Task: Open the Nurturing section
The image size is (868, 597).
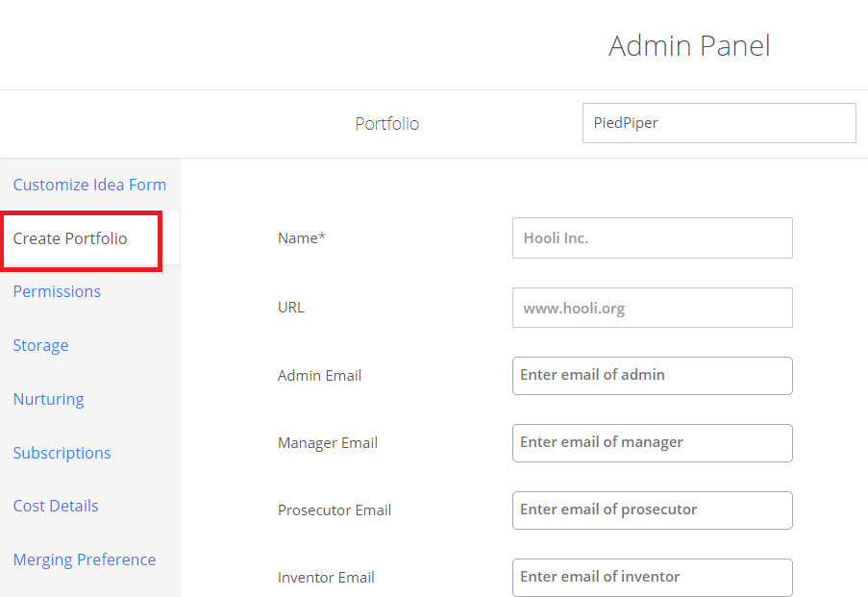Action: (49, 399)
